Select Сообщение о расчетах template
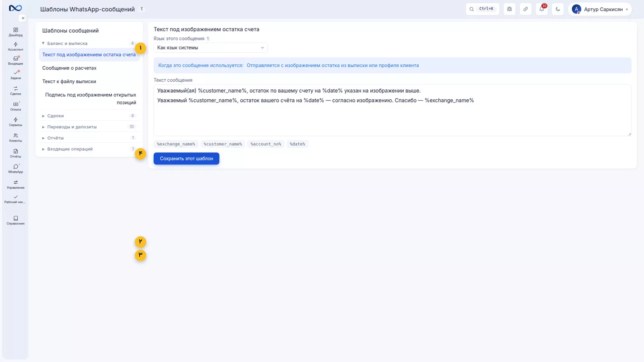This screenshot has width=644, height=362. click(89, 68)
